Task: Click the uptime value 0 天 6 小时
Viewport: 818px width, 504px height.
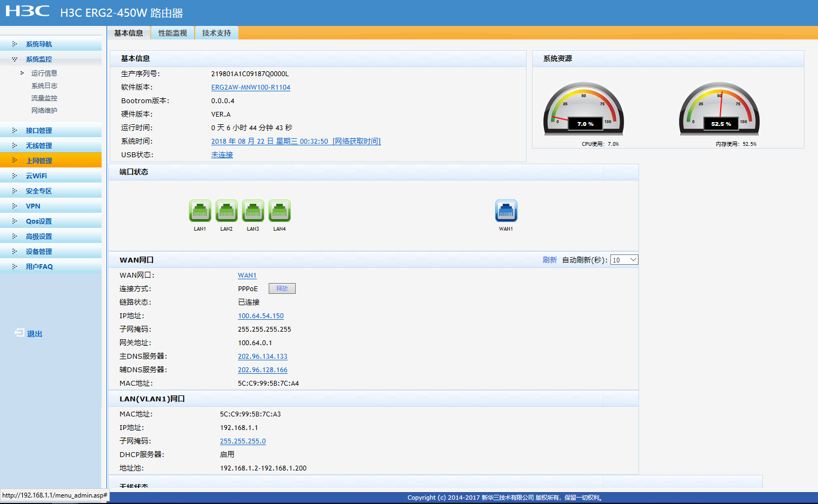Action: click(x=229, y=127)
